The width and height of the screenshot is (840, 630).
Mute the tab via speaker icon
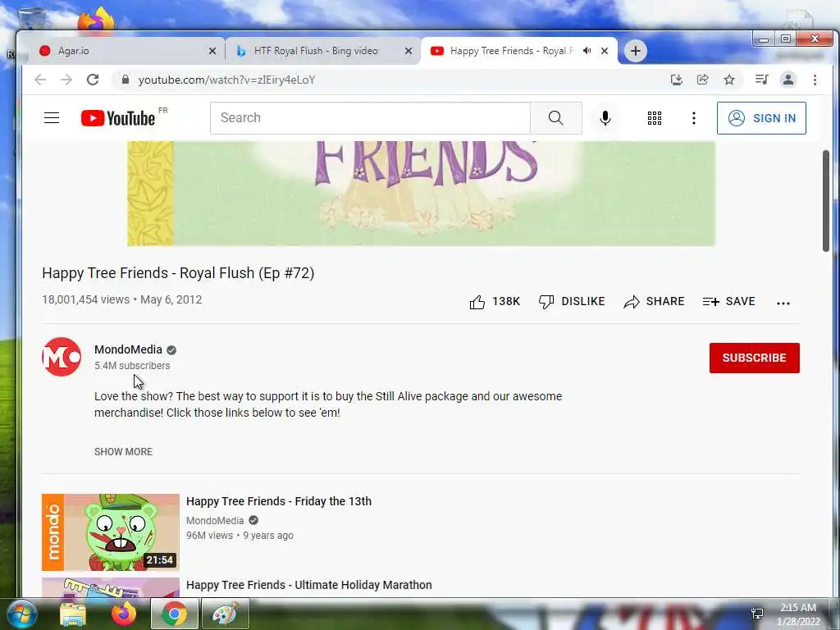(x=587, y=51)
